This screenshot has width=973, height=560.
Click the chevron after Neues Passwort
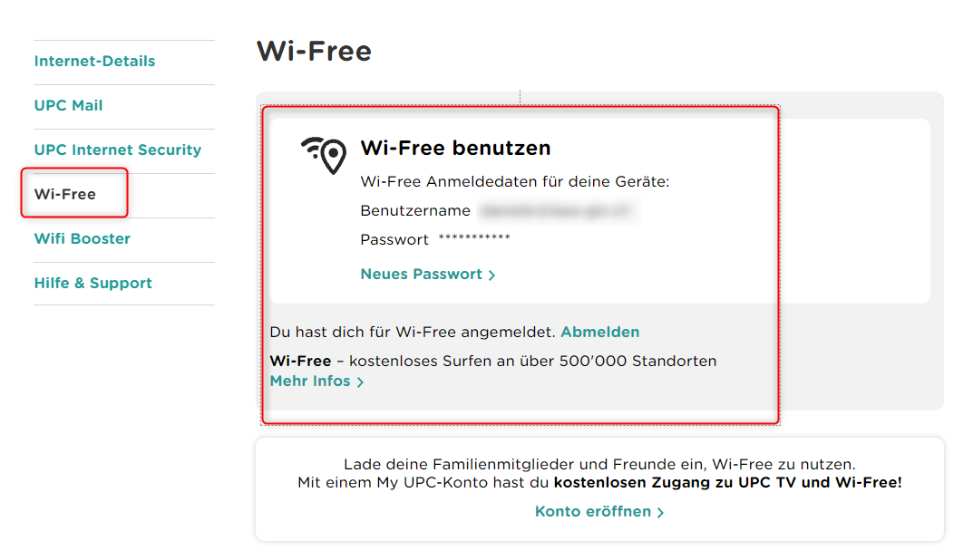click(x=491, y=275)
